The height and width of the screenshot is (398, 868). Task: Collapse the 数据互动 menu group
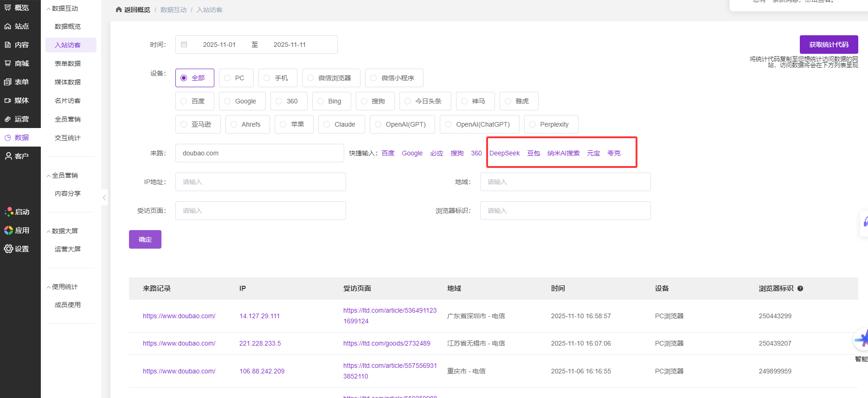pos(49,9)
